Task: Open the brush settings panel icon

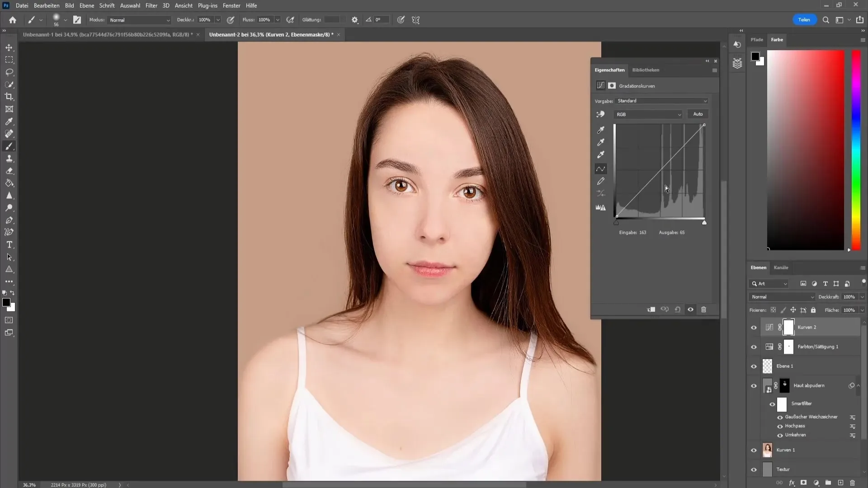Action: [77, 20]
